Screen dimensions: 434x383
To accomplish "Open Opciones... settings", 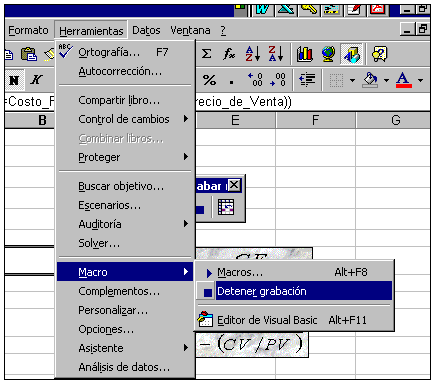I will [x=125, y=329].
